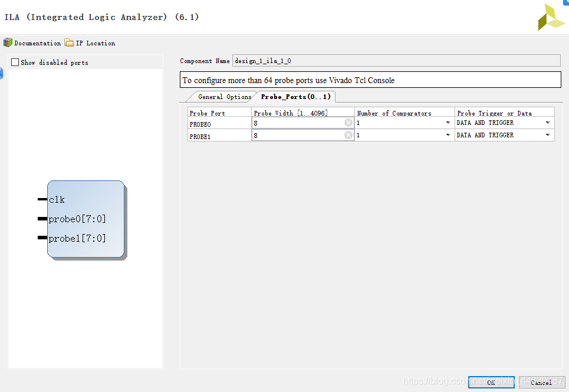Select the probe0[7:0] port on the block

click(x=77, y=219)
